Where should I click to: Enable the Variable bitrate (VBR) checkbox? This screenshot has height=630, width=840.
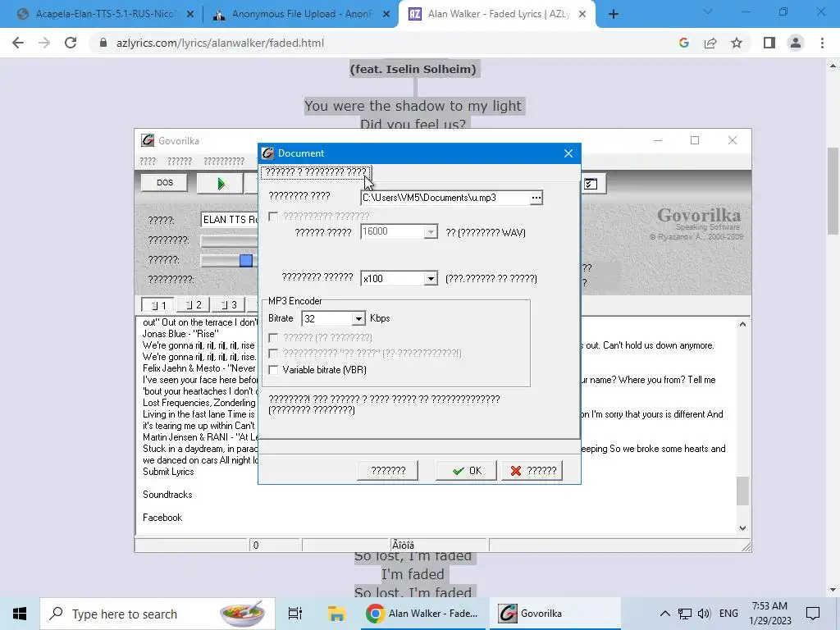274,370
